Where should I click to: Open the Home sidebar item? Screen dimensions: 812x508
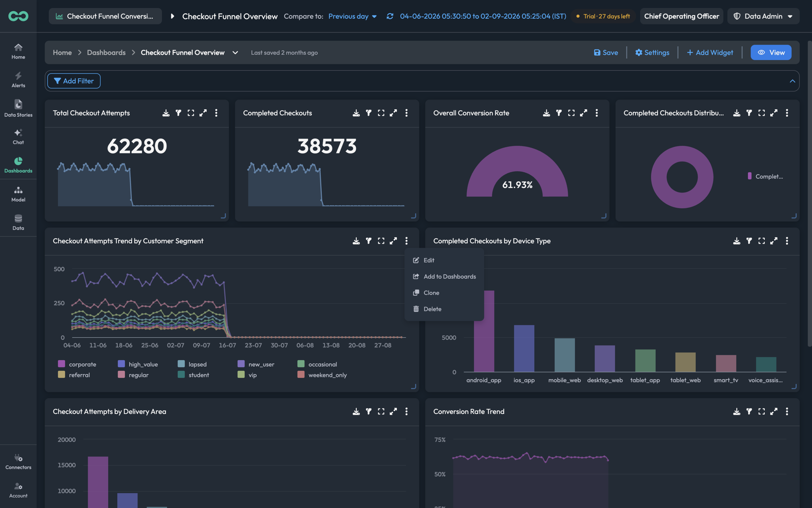tap(18, 51)
